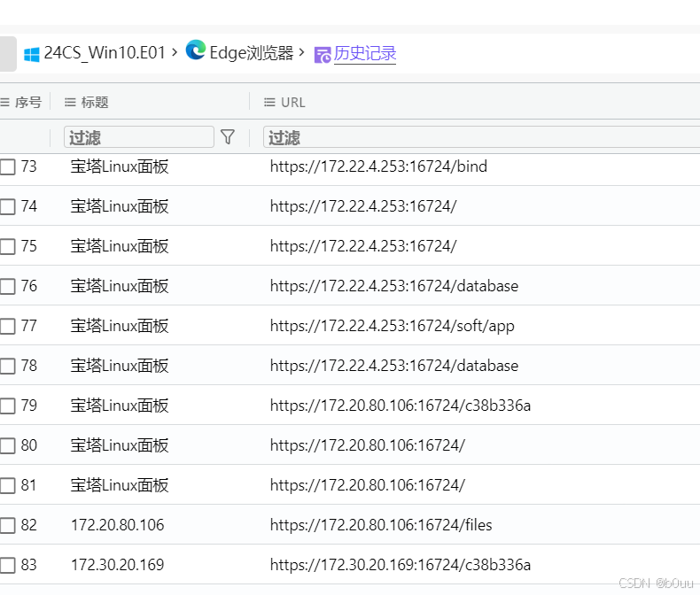Select URL https://172.30.20.169:16724/c38b336a
Viewport: 700px width, 595px height.
point(401,565)
